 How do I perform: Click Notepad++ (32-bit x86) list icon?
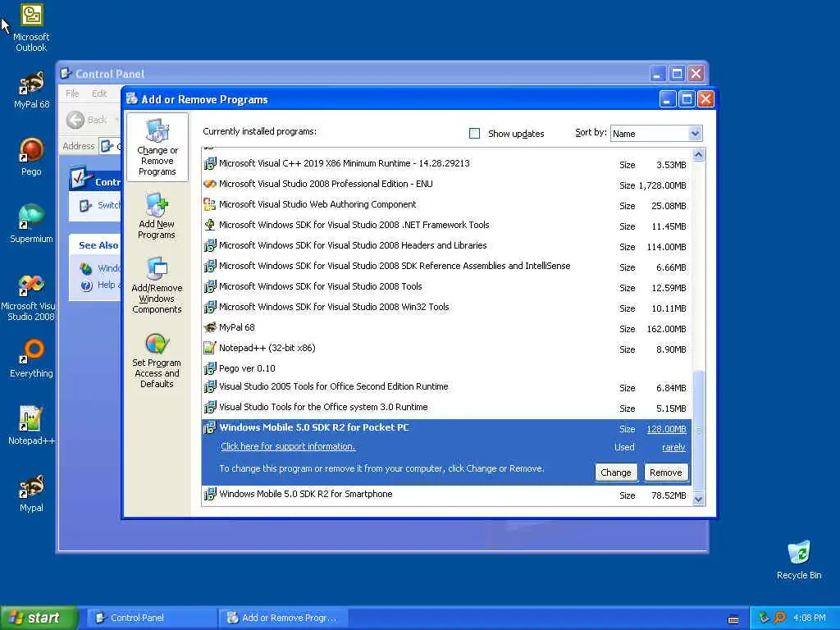pos(210,348)
